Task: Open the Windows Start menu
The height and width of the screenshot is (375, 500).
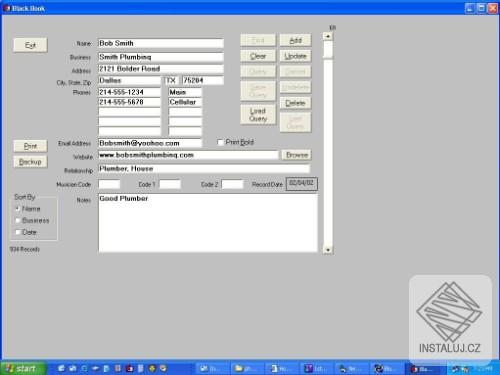Action: point(23,368)
